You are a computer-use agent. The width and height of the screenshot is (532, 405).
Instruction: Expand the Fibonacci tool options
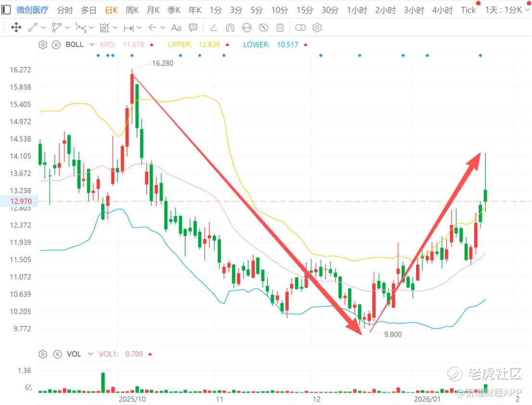(x=115, y=27)
